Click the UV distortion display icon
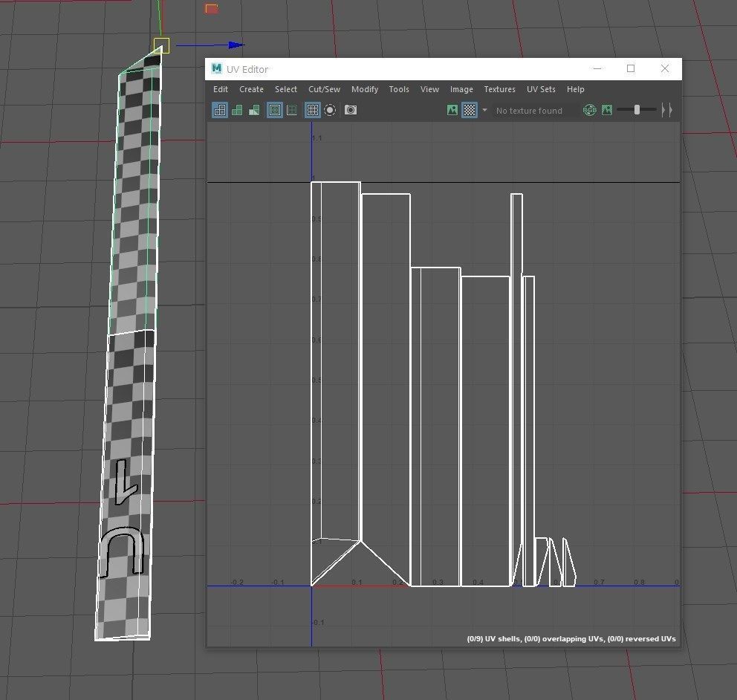 254,110
